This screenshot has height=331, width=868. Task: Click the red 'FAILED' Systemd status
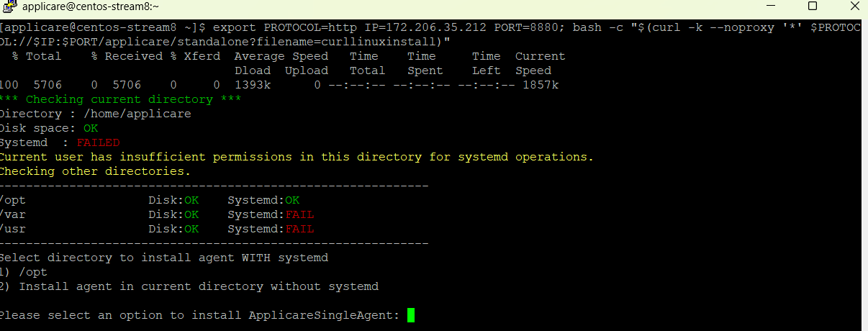[x=98, y=142]
